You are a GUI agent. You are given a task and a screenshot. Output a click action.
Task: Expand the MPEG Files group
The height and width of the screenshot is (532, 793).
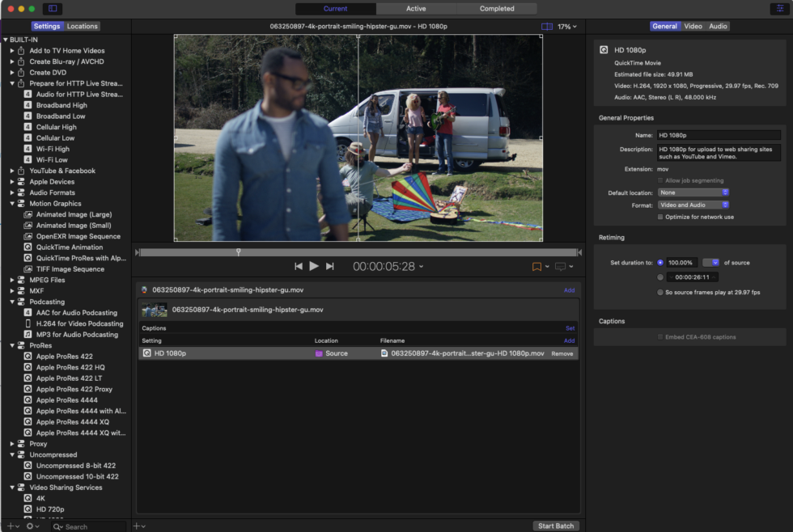[x=12, y=280]
